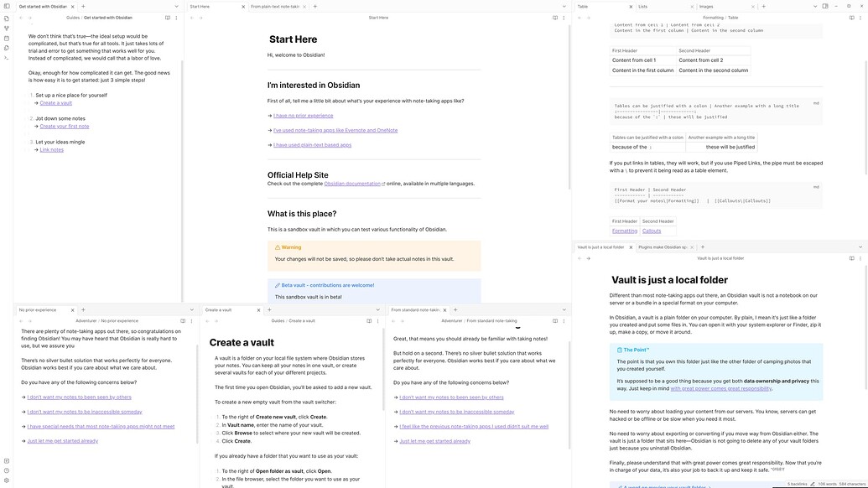Follow with great power comes great responsibility link
This screenshot has width=868, height=488.
click(720, 388)
